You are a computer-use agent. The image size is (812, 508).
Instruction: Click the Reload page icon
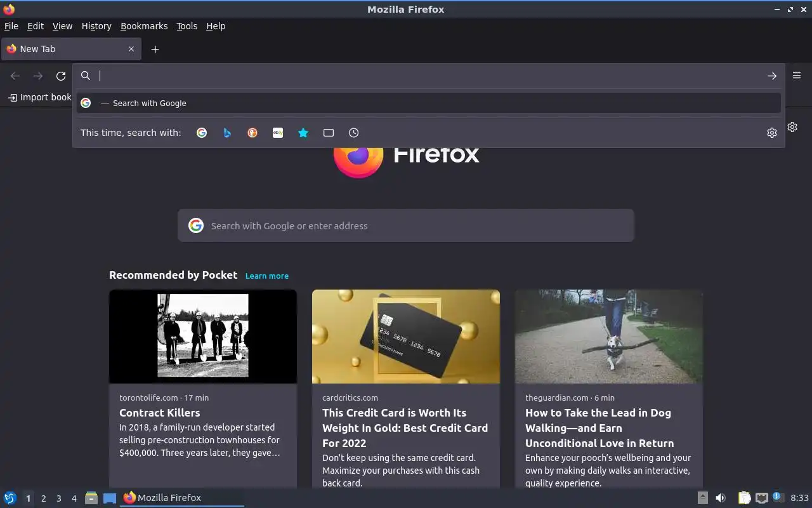(61, 76)
